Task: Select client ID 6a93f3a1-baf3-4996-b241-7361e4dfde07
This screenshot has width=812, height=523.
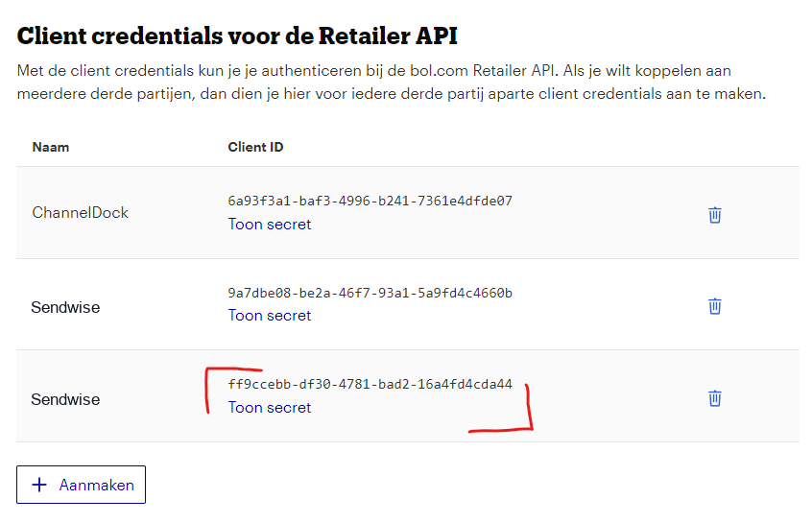Action: [x=370, y=201]
